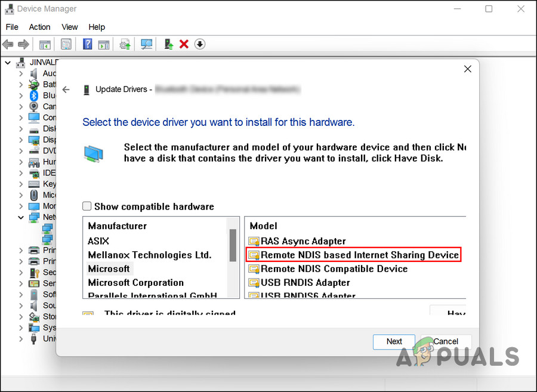Click the Mice icon in device tree
The width and height of the screenshot is (537, 392).
tap(33, 195)
